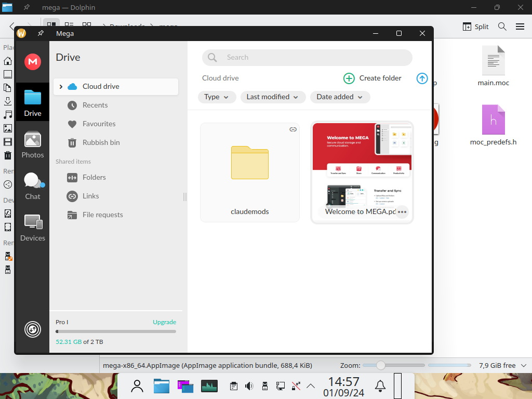Click the volume tray icon
This screenshot has height=399, width=532.
click(249, 386)
